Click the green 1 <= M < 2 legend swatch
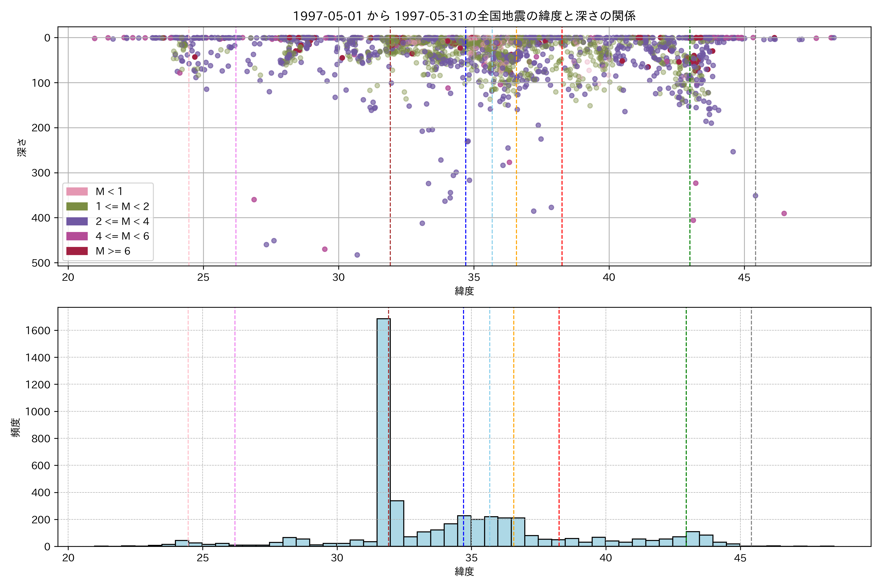The image size is (882, 588). (77, 207)
